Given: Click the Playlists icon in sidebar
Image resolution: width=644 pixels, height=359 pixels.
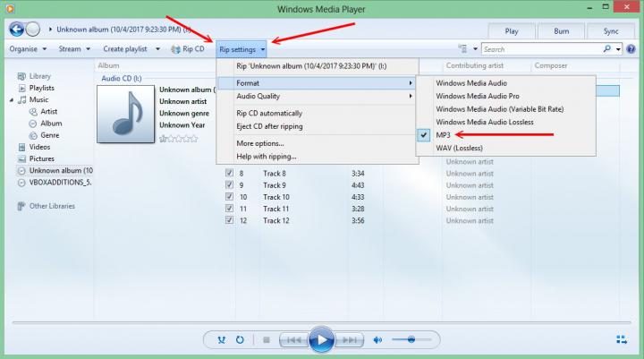Looking at the screenshot, I should [x=21, y=88].
